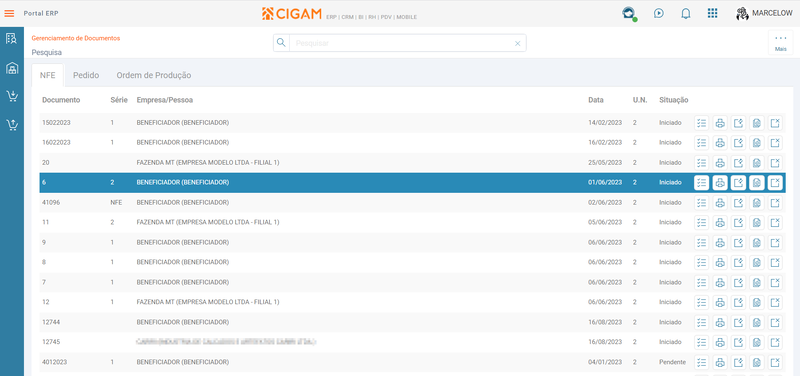Image resolution: width=800 pixels, height=376 pixels.
Task: Open document-file icon for document 12
Action: click(x=757, y=302)
